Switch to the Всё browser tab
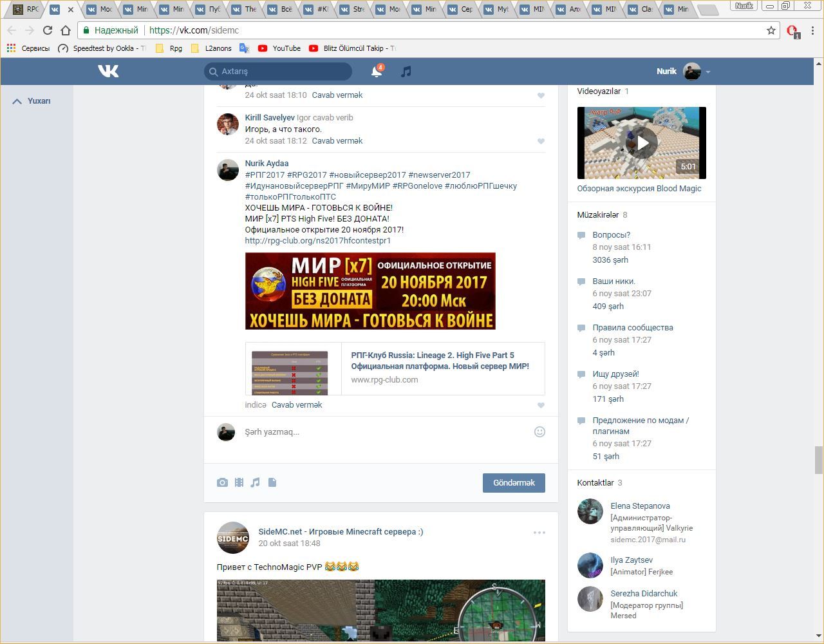The width and height of the screenshot is (824, 644). [282, 10]
